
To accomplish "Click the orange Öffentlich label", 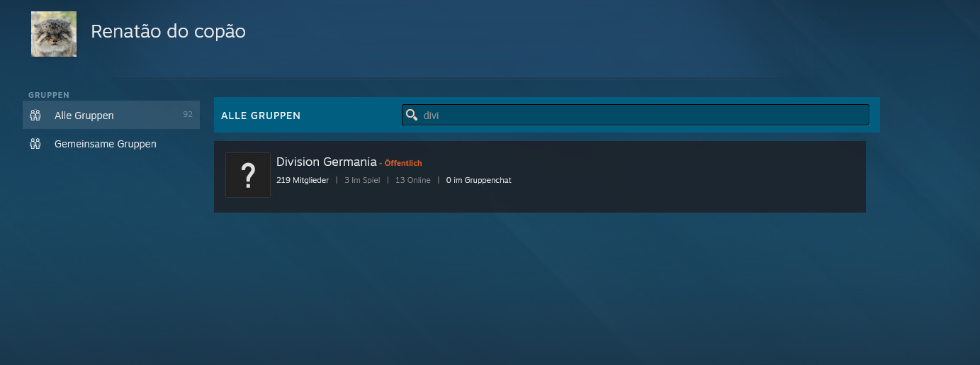I will 402,164.
